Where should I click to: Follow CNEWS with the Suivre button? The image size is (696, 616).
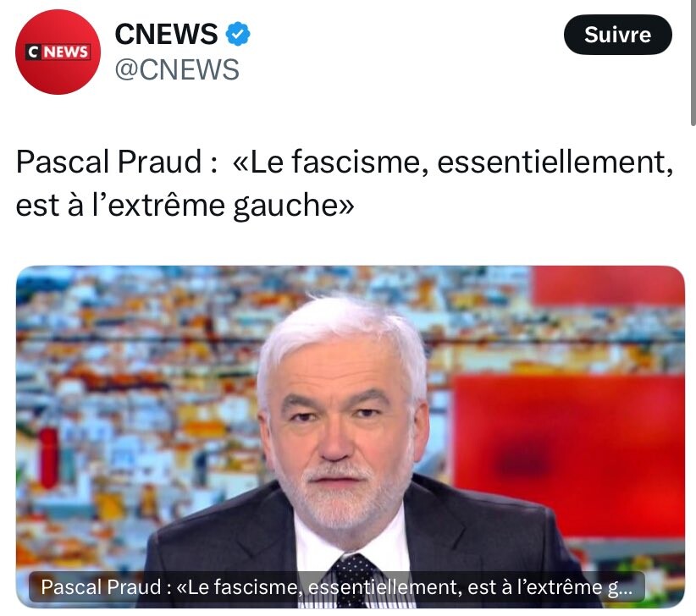point(617,35)
